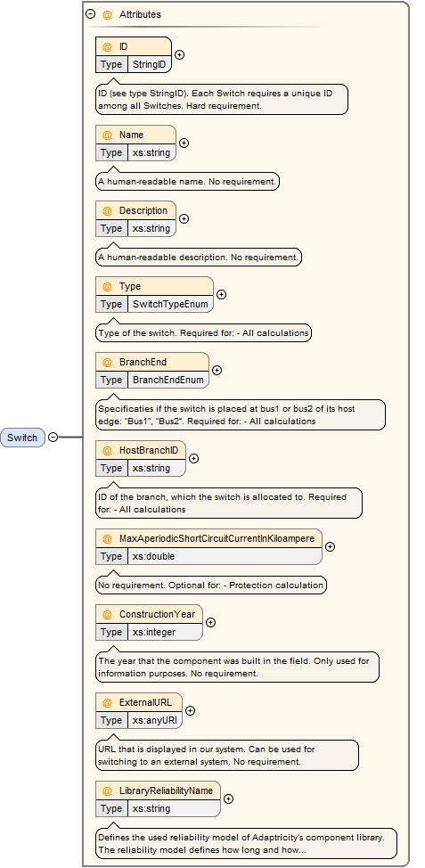
Task: Select the SwitchTypeEnum type cell
Action: pos(170,304)
